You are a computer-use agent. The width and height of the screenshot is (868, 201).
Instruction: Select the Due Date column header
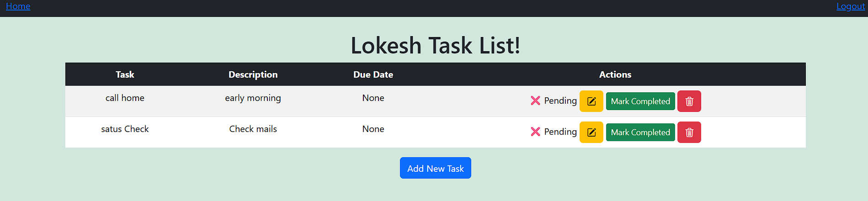pos(373,74)
